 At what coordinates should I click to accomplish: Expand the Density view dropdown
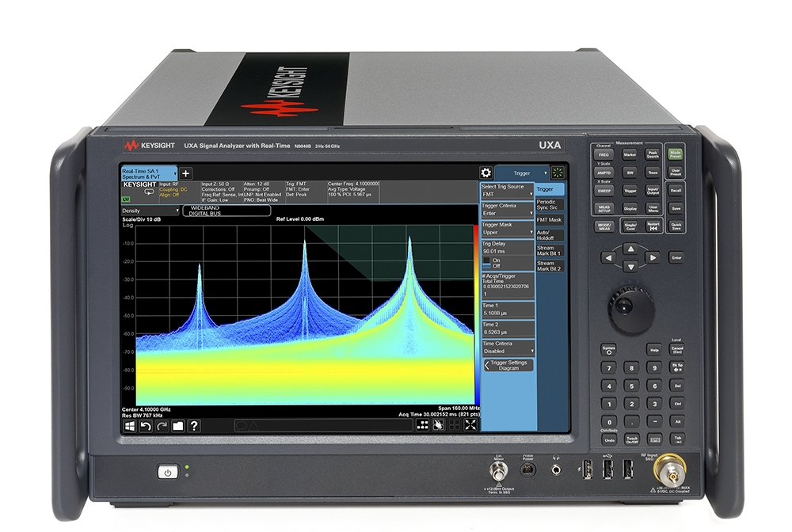150,211
